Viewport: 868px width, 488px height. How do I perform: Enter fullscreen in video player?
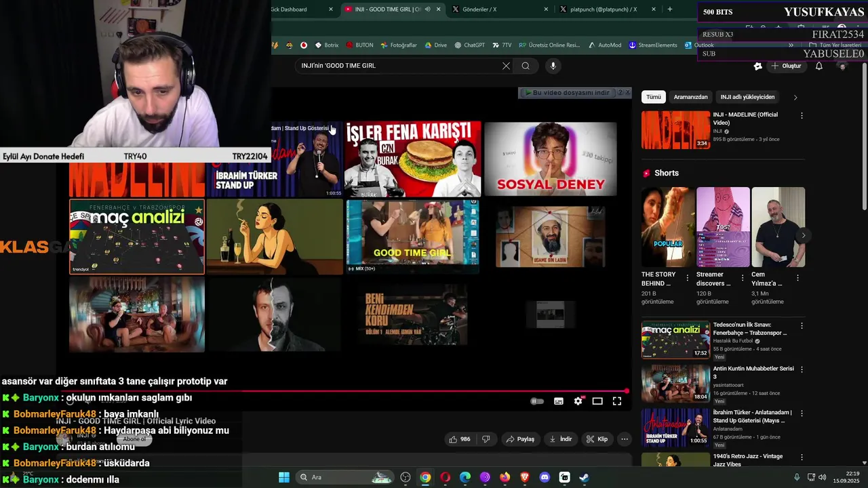pos(617,401)
